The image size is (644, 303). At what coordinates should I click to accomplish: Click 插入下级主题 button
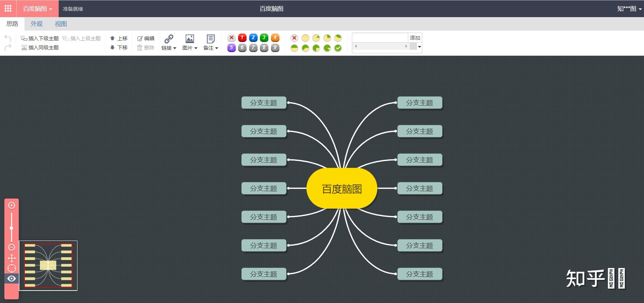tap(40, 38)
